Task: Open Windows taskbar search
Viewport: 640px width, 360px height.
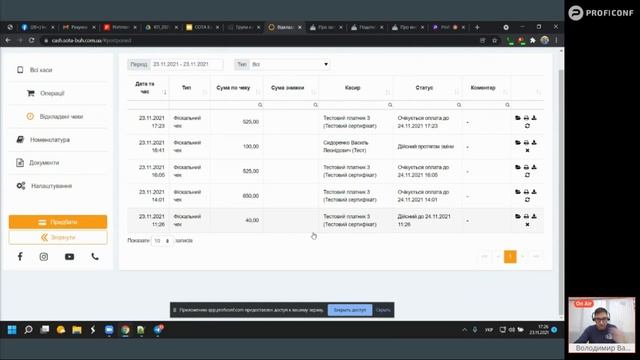Action: 28,329
